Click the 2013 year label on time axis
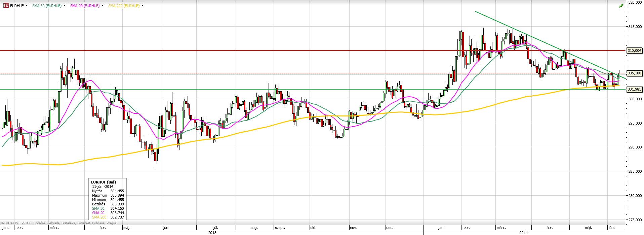Viewport: 644px width, 235px height. 212,232
